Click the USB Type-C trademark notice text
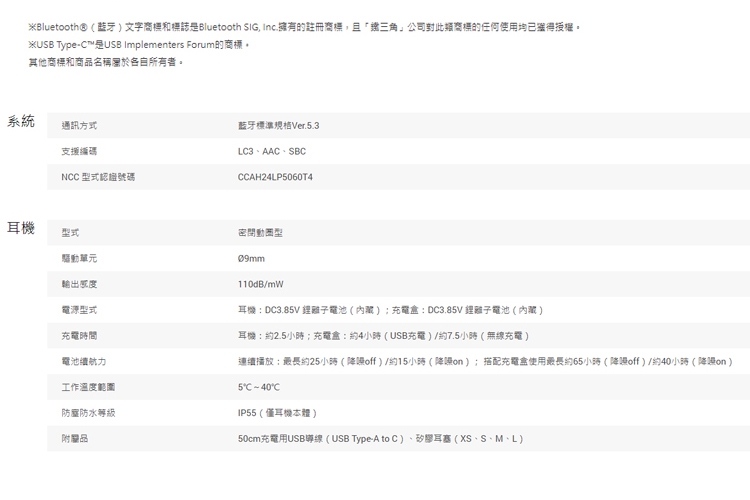The image size is (750, 500). 138,44
